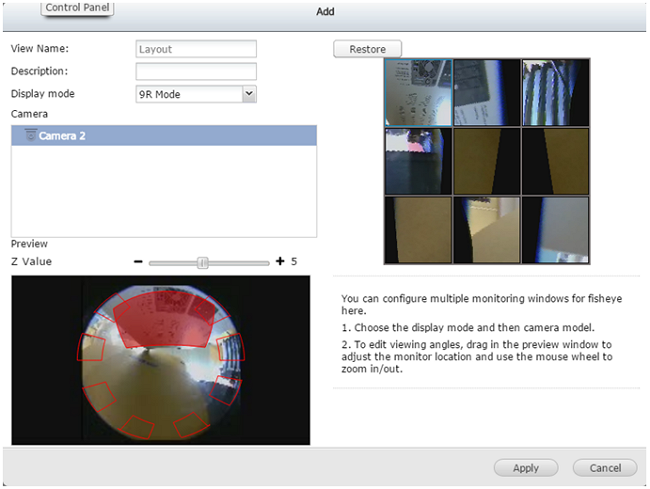
Task: Select the top-right monitoring window thumbnail
Action: 555,92
